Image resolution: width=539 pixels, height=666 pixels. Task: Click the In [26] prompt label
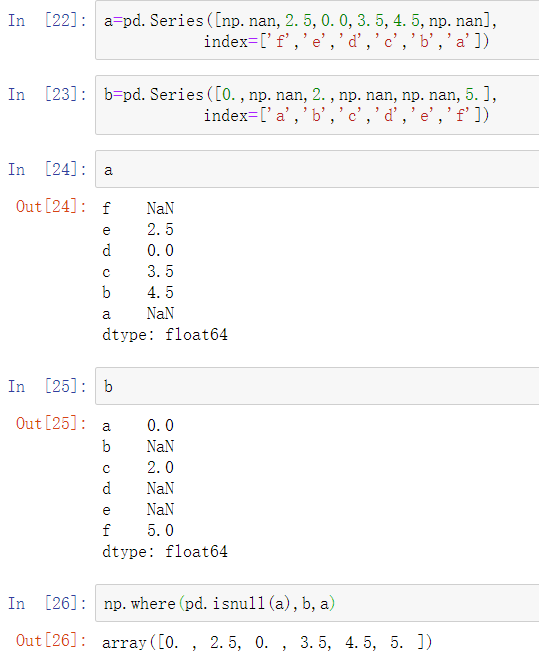pos(47,603)
